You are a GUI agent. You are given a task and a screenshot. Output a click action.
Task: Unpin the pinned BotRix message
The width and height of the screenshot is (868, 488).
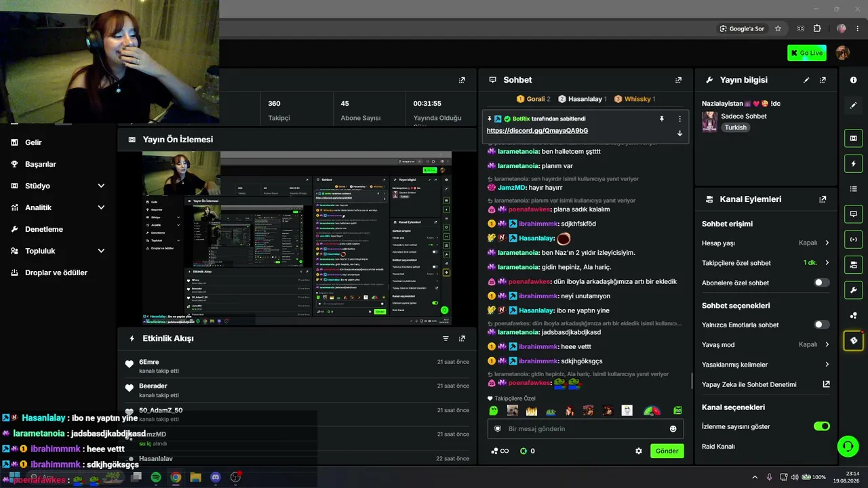662,119
